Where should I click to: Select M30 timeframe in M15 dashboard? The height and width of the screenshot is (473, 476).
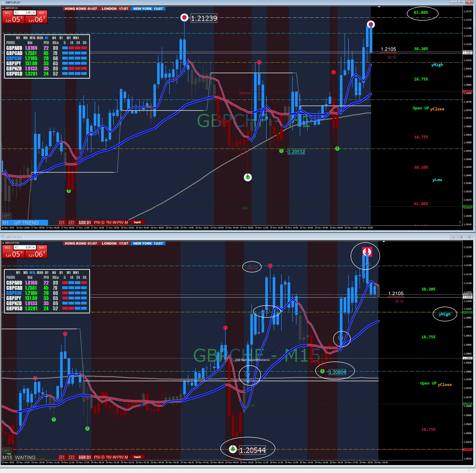(40, 273)
